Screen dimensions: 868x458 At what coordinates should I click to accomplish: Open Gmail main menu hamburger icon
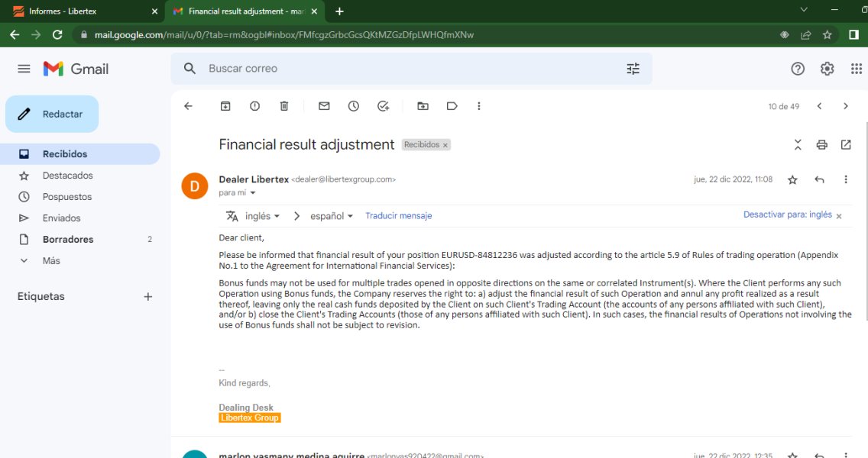click(24, 69)
